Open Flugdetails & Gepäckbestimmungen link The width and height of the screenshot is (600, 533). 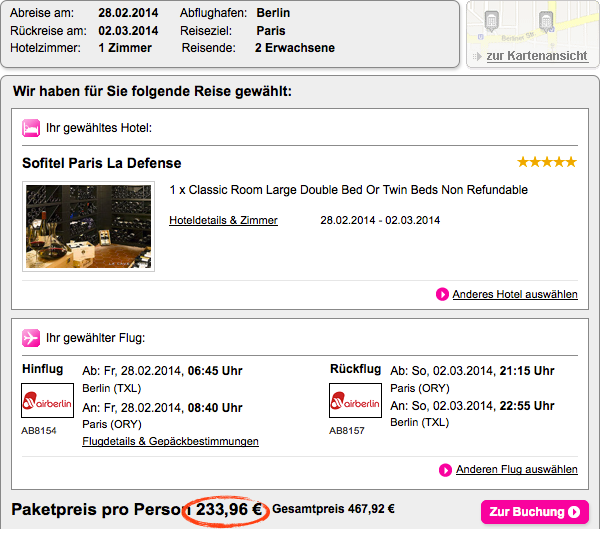pyautogui.click(x=170, y=441)
